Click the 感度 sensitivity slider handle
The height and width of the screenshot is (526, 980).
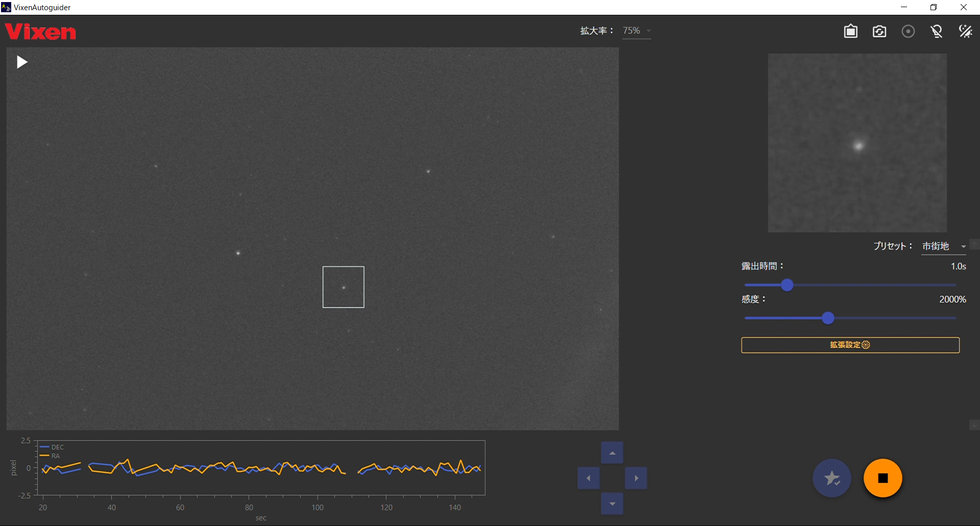point(828,318)
